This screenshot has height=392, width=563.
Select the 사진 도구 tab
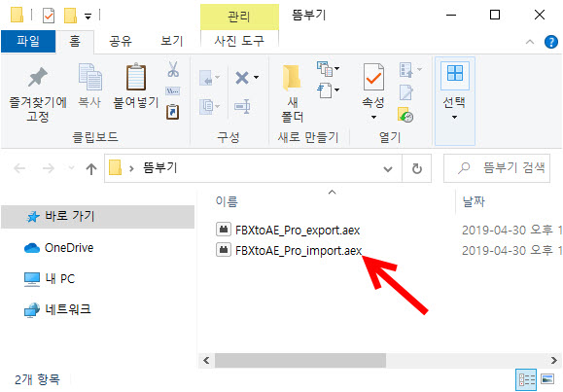[x=239, y=41]
